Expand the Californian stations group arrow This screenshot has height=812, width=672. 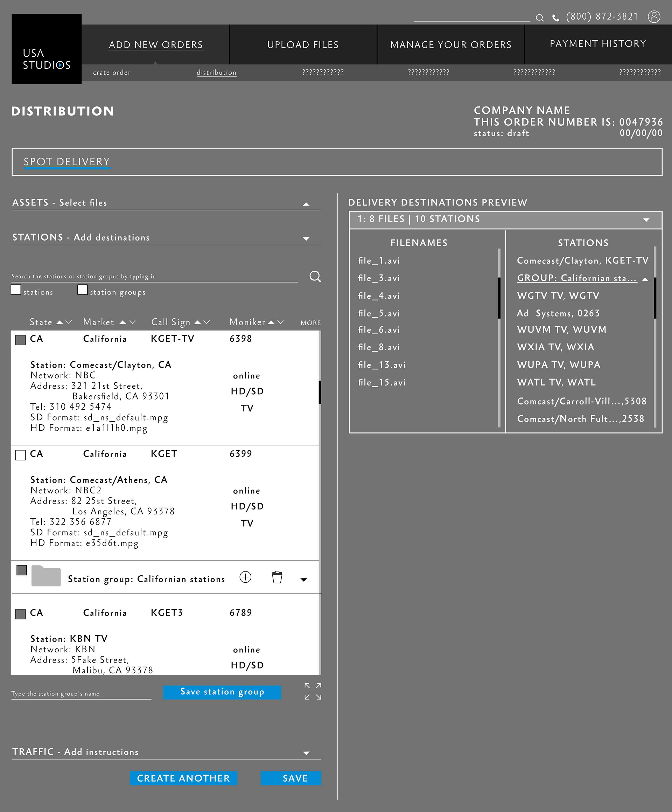tap(304, 579)
